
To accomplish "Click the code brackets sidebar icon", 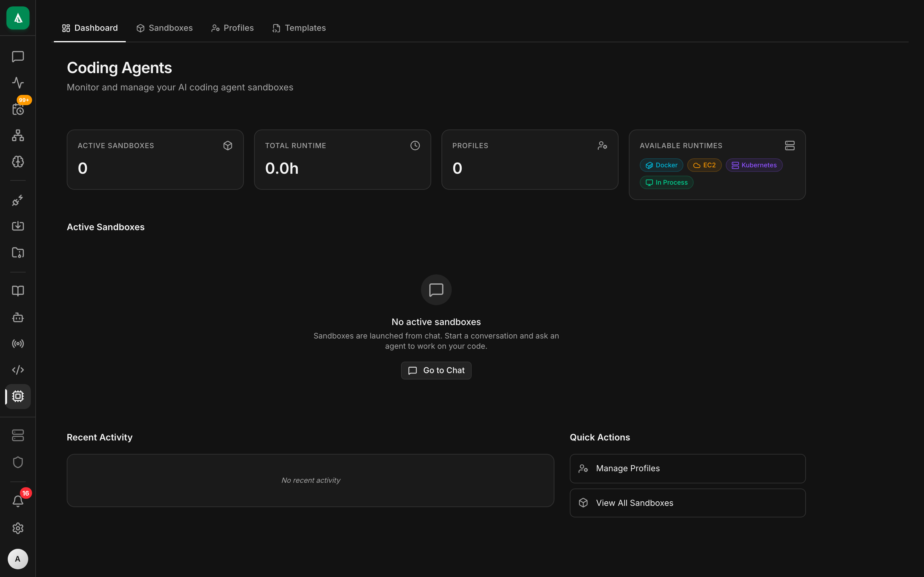I will 18,370.
